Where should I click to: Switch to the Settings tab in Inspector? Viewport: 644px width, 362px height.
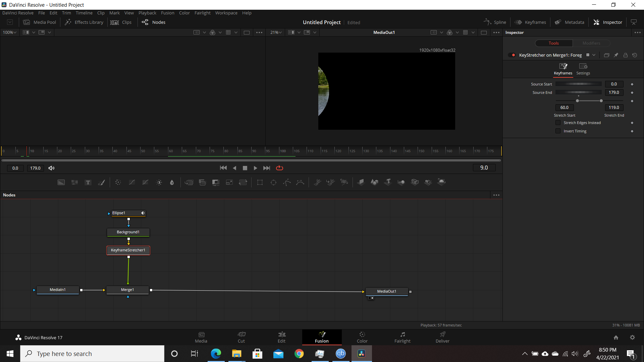pos(583,69)
